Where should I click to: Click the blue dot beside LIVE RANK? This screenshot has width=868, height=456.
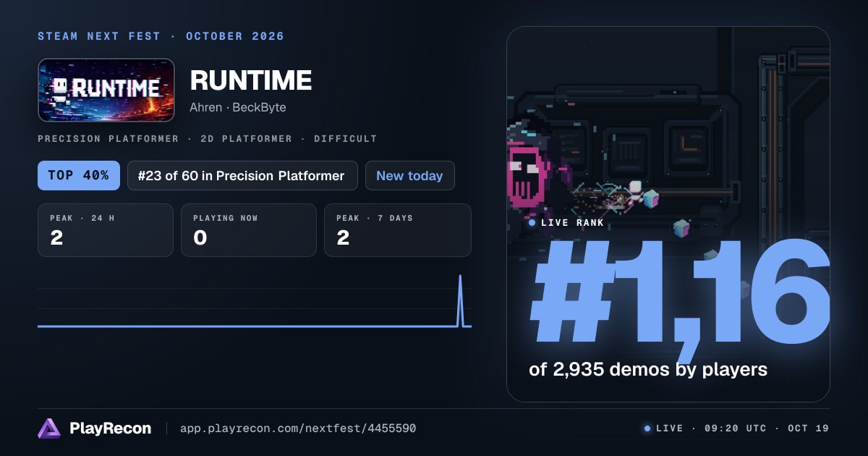click(x=532, y=223)
